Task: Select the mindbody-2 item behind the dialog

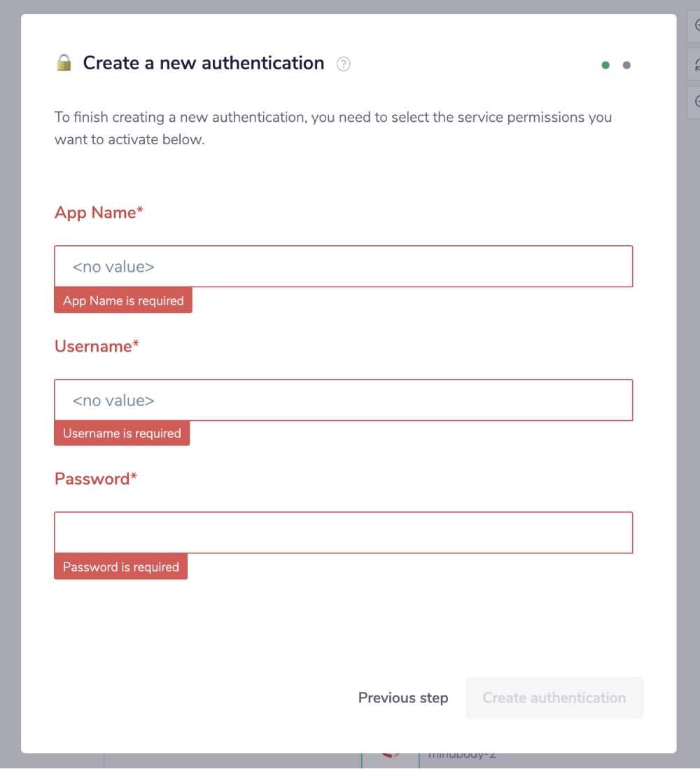Action: 462,756
